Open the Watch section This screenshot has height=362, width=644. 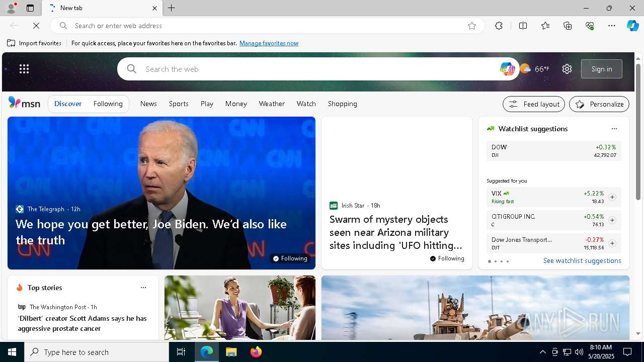[306, 104]
